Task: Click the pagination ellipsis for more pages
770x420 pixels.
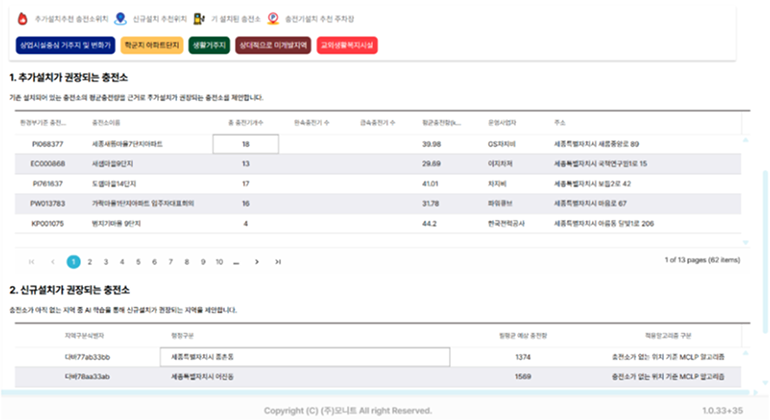Action: [236, 261]
